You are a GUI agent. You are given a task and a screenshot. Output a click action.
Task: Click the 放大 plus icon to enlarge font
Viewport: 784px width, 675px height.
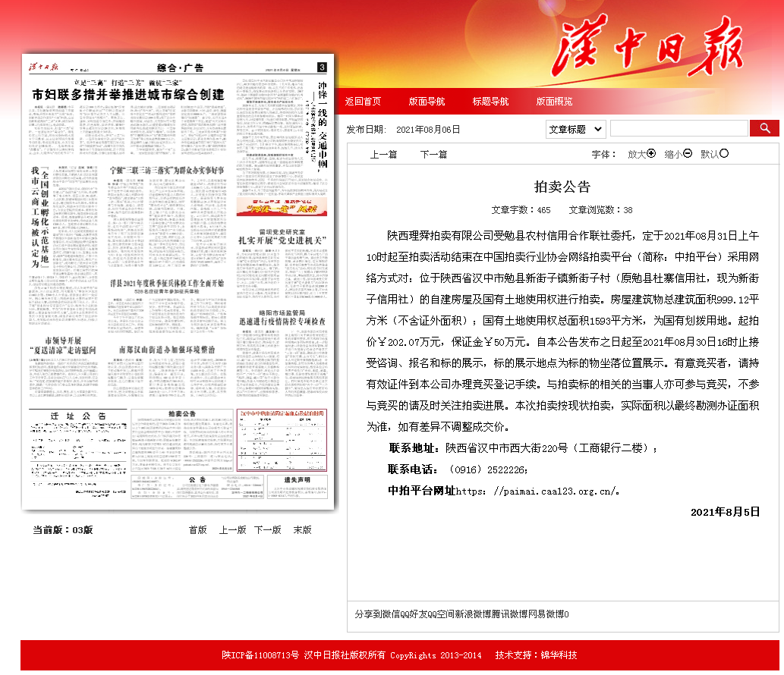tap(651, 153)
